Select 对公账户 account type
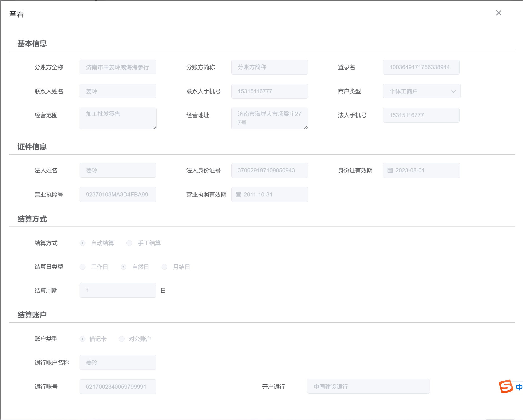The image size is (523, 420). pos(122,339)
